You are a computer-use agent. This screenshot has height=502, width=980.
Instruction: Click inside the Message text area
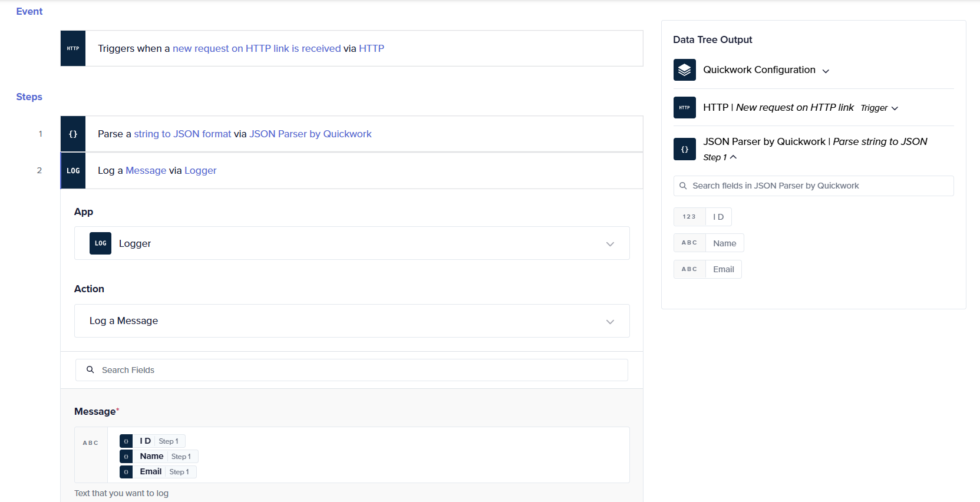pos(368,455)
